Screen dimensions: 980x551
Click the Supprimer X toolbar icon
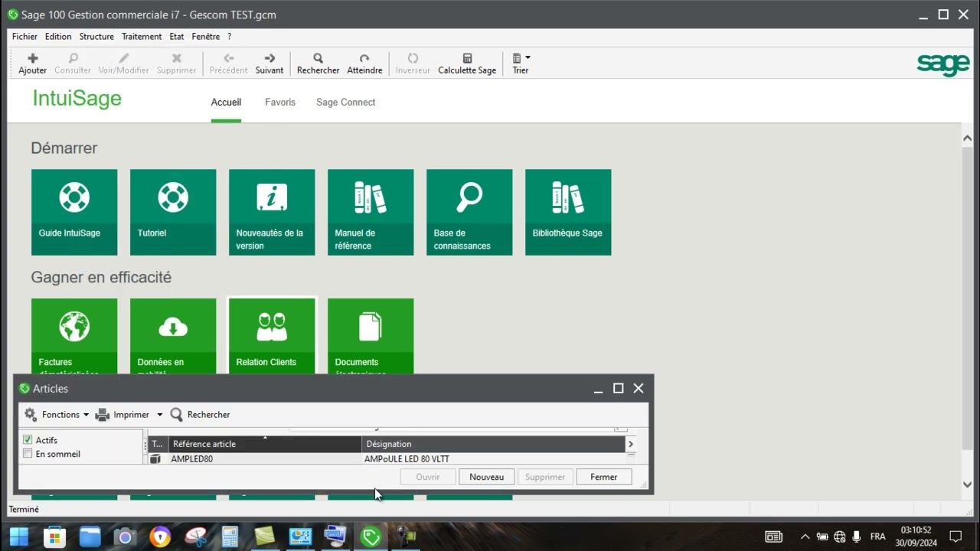177,58
